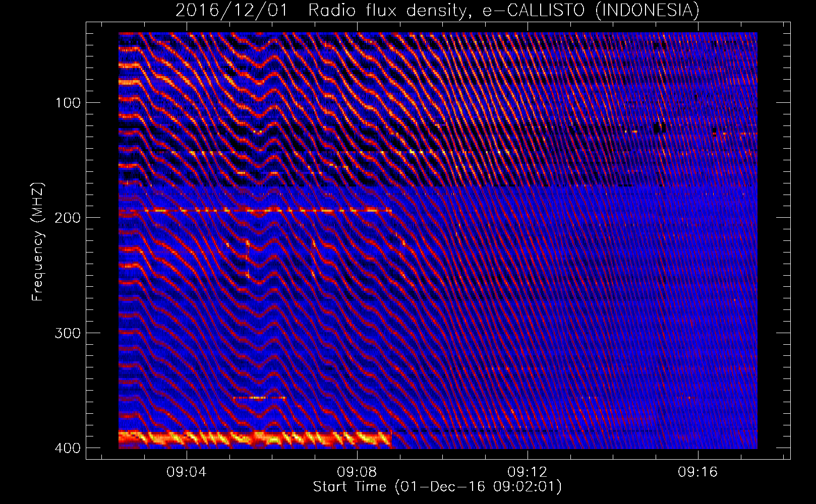Click the 'Start Time (01-Dec-16 09:02:01)' axis label
The height and width of the screenshot is (504, 816).
click(x=437, y=487)
